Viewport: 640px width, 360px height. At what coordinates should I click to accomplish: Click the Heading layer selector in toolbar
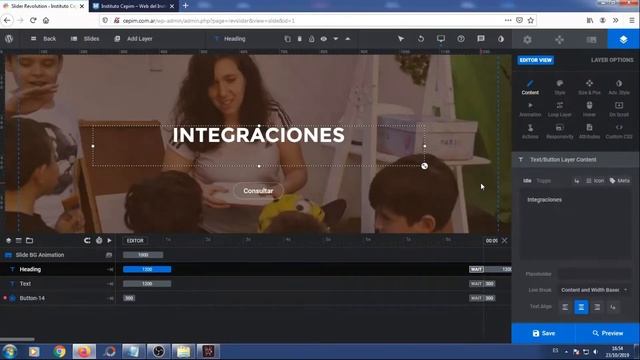(x=230, y=39)
